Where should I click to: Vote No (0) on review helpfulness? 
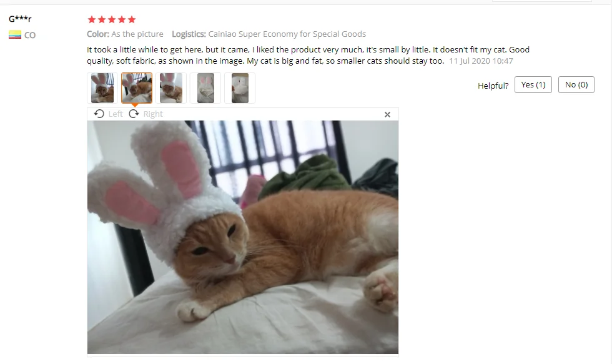(x=576, y=85)
